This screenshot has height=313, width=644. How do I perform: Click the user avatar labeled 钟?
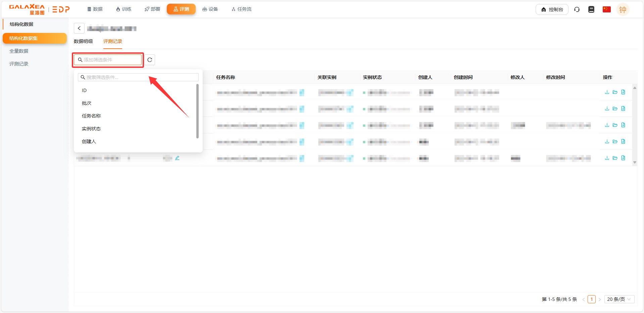[623, 9]
